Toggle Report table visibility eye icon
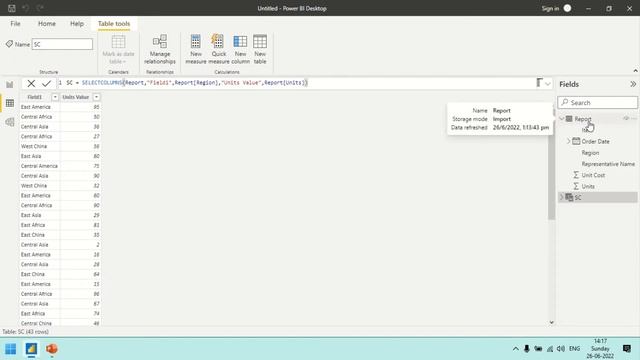The image size is (640, 360). pos(626,118)
